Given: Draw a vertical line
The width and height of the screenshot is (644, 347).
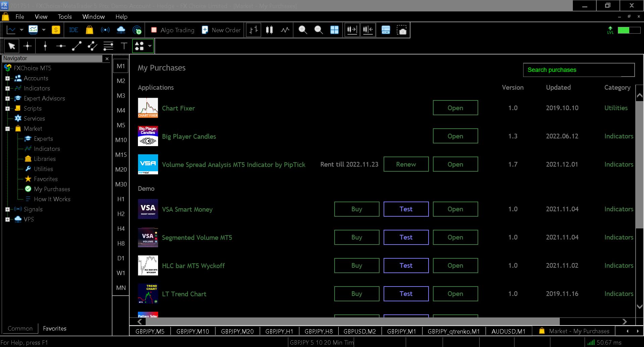Looking at the screenshot, I should point(45,46).
